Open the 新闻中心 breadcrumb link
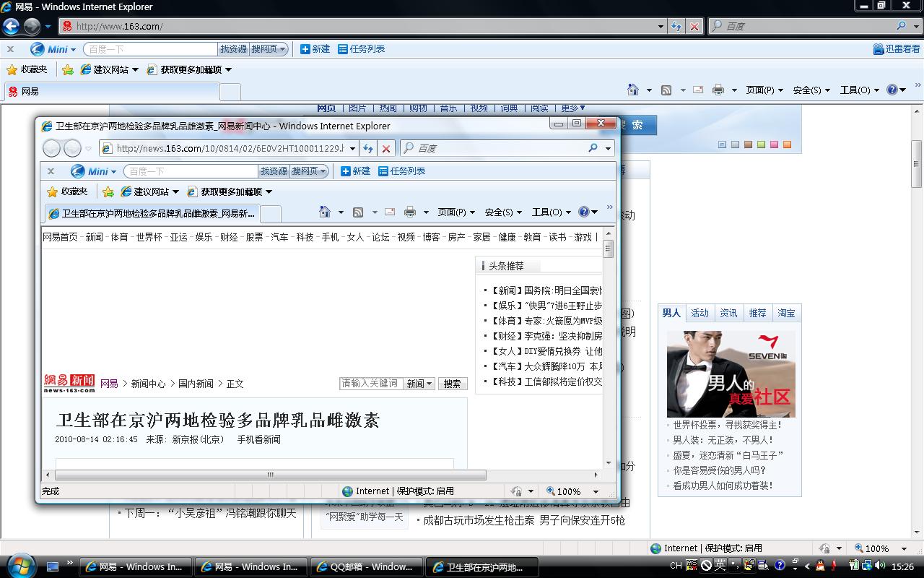The width and height of the screenshot is (924, 578). pos(148,384)
